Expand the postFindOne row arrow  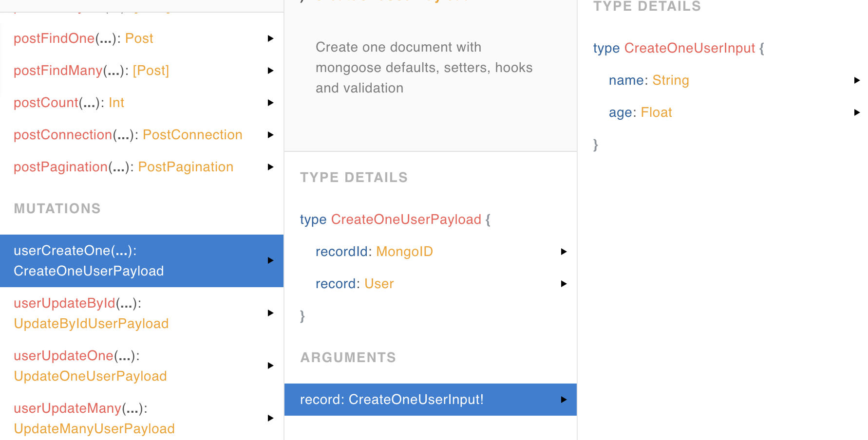(271, 38)
